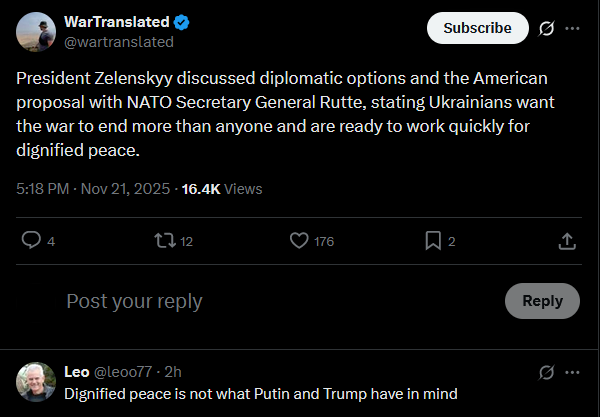Viewport: 600px width, 417px height.
Task: Click the Grok icon on Leo's reply
Action: (546, 372)
